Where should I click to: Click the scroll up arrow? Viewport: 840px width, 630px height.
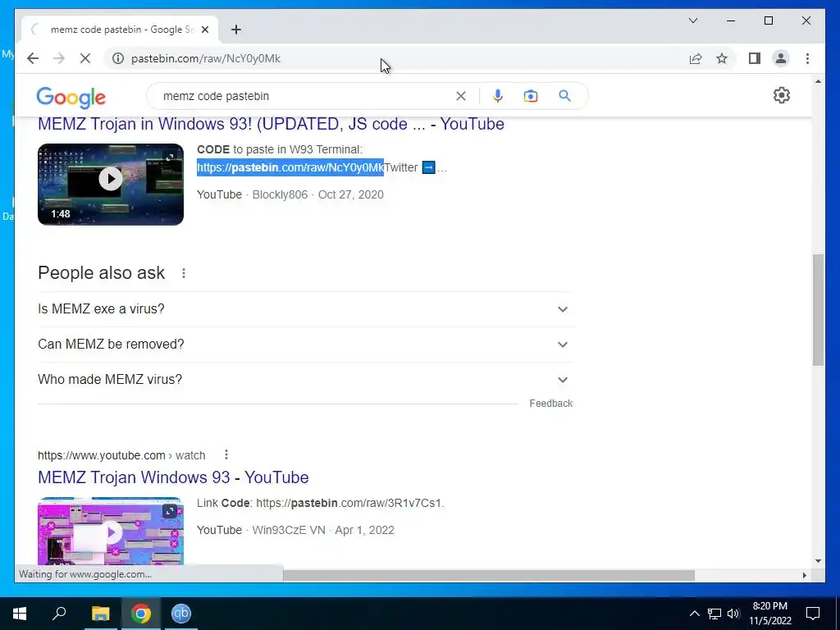pyautogui.click(x=818, y=81)
